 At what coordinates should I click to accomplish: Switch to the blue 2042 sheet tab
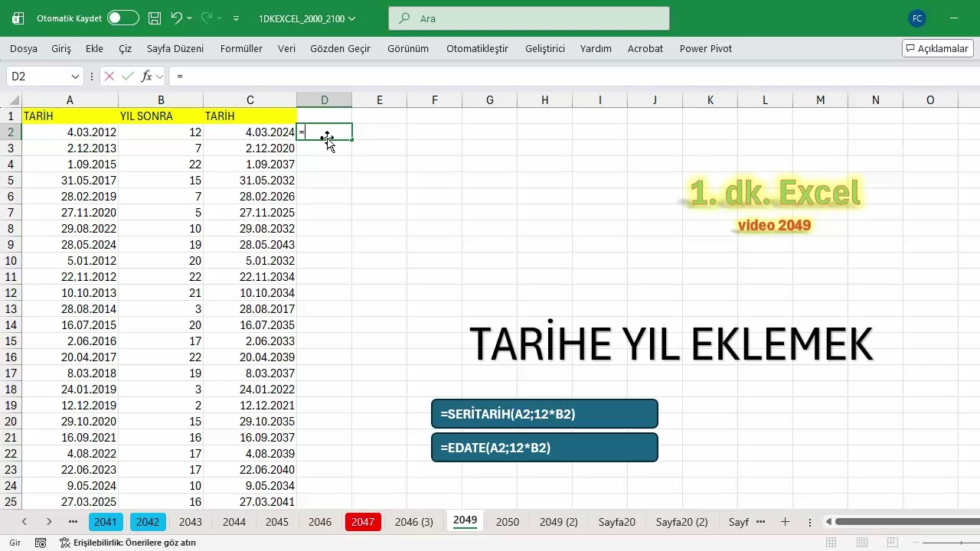coord(148,522)
